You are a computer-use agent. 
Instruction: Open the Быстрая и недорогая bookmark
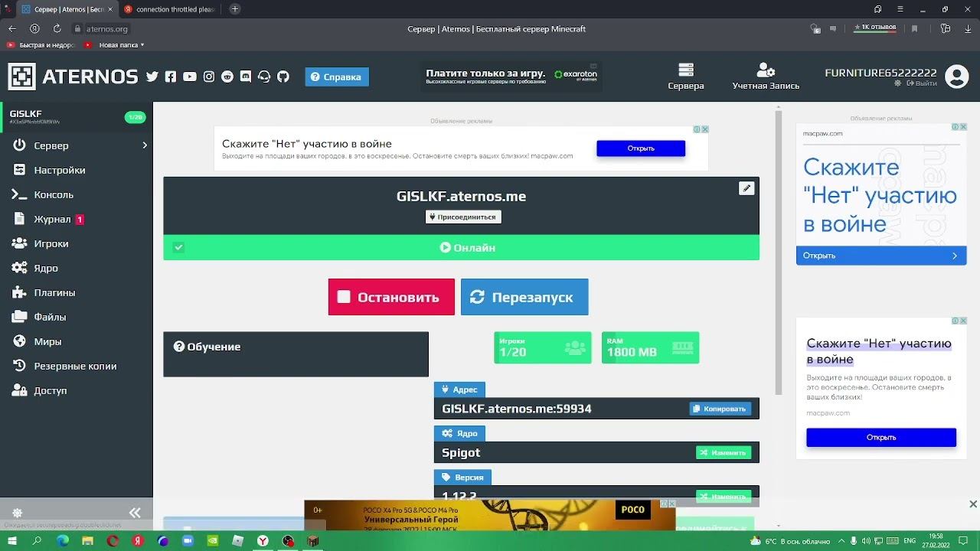pyautogui.click(x=41, y=45)
